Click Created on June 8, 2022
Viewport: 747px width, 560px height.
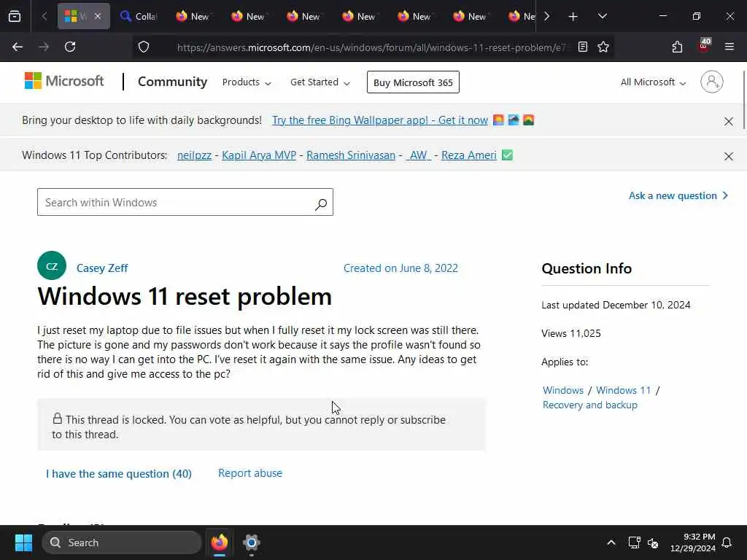[400, 268]
